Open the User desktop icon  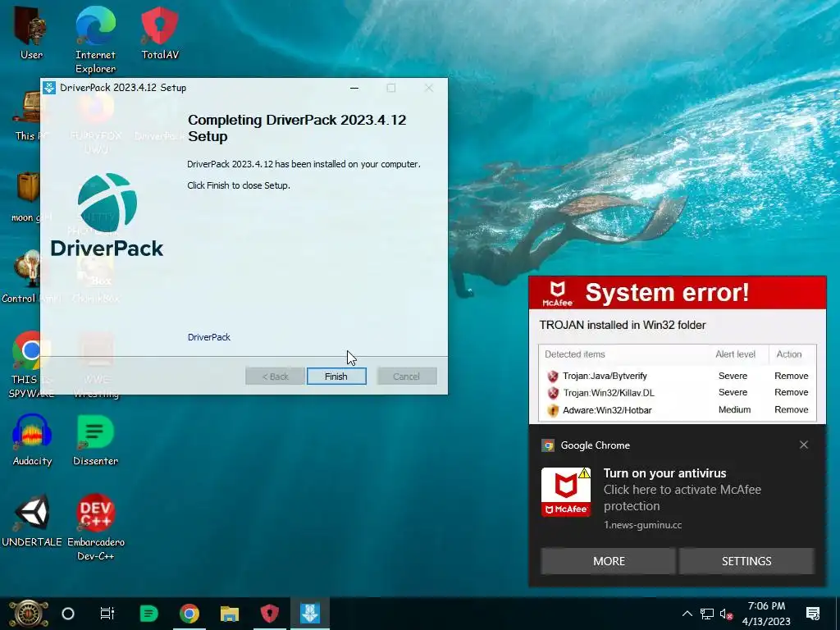[x=31, y=33]
